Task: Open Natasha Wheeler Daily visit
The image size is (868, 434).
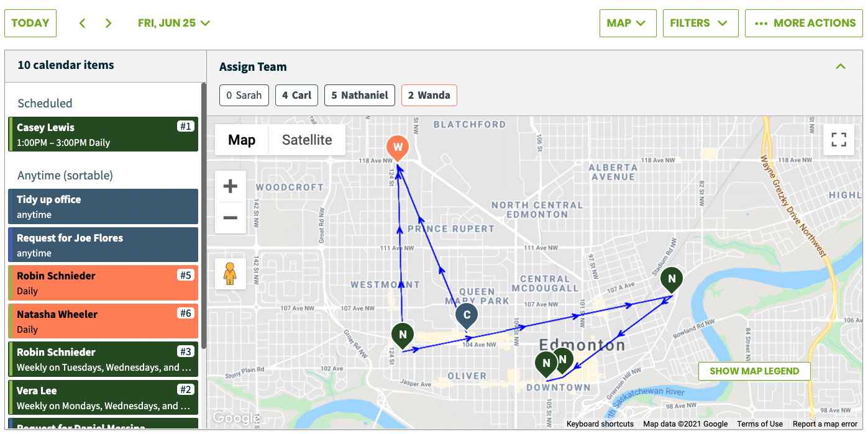Action: (103, 322)
